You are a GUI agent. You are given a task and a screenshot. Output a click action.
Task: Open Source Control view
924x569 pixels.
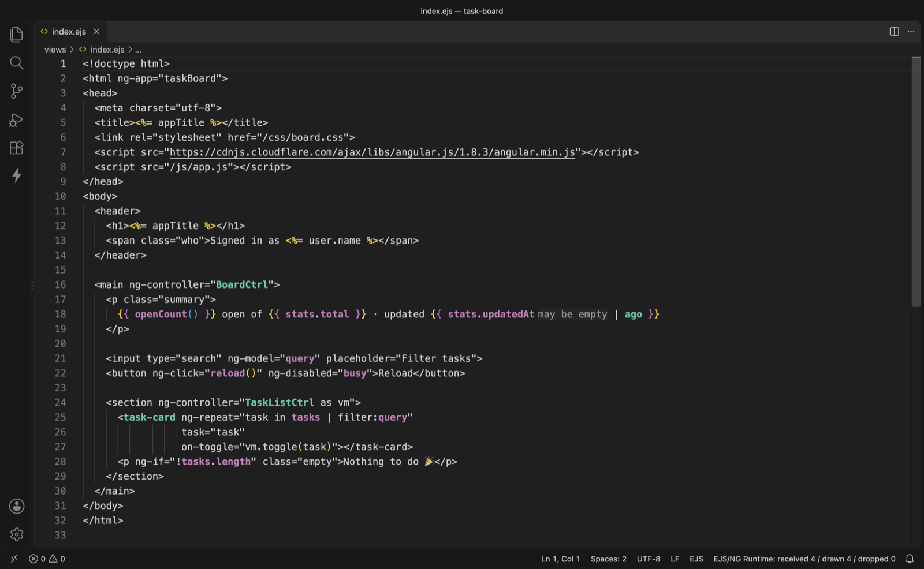click(x=17, y=91)
